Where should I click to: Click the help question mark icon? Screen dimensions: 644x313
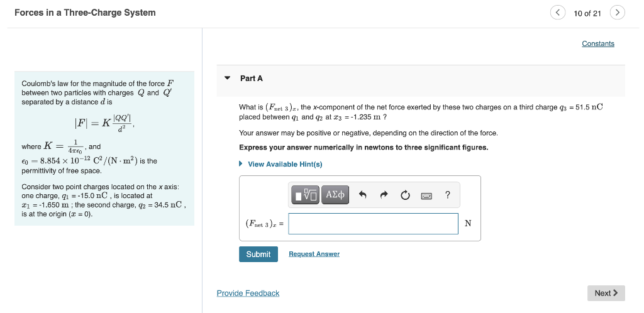(x=447, y=195)
